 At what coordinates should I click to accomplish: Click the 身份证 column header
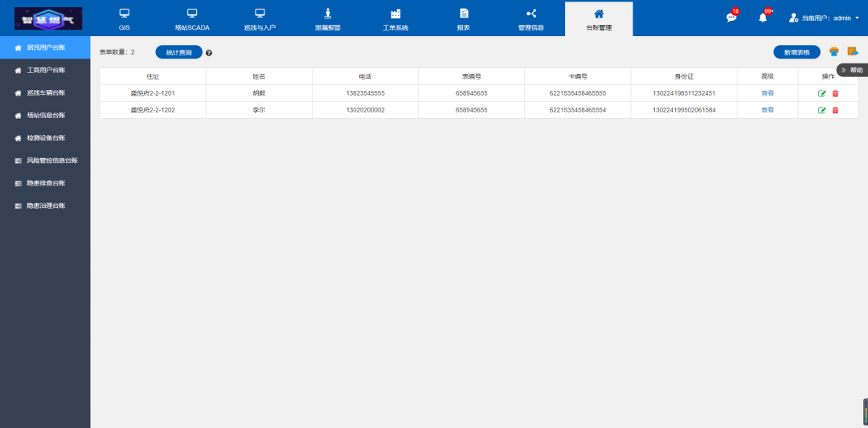point(684,76)
